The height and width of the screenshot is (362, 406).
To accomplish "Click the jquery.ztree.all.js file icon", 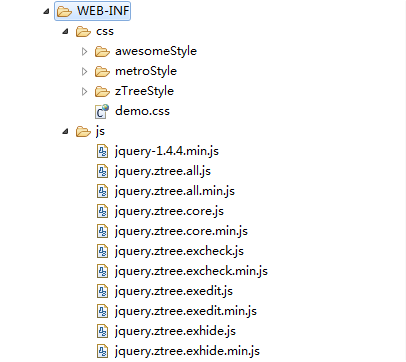I will coord(102,171).
